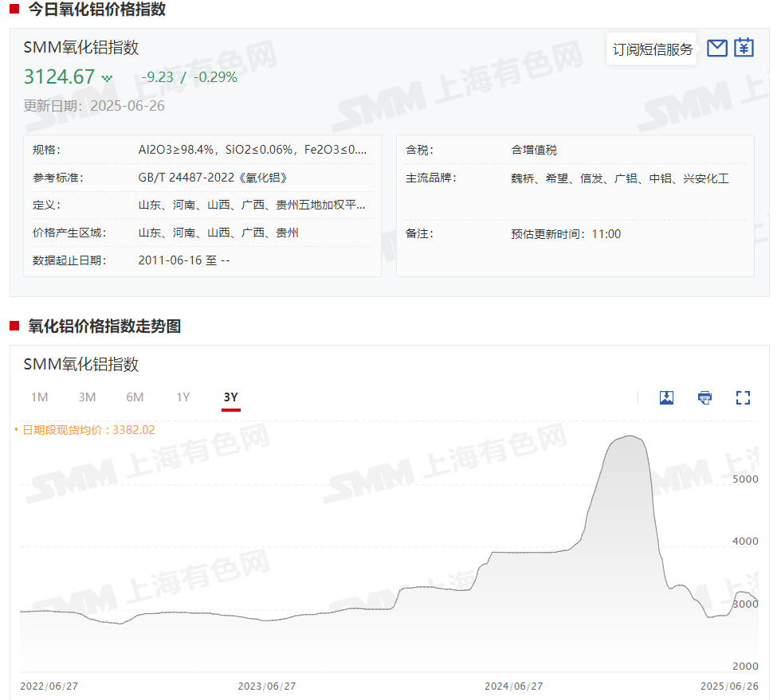This screenshot has height=700, width=777.
Task: Click the peak of the price chart
Action: coord(630,436)
